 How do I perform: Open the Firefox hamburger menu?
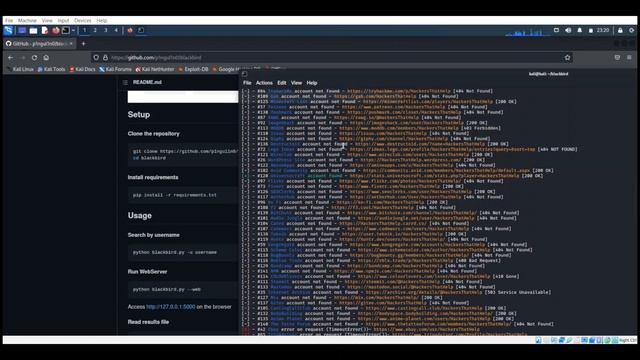point(629,58)
